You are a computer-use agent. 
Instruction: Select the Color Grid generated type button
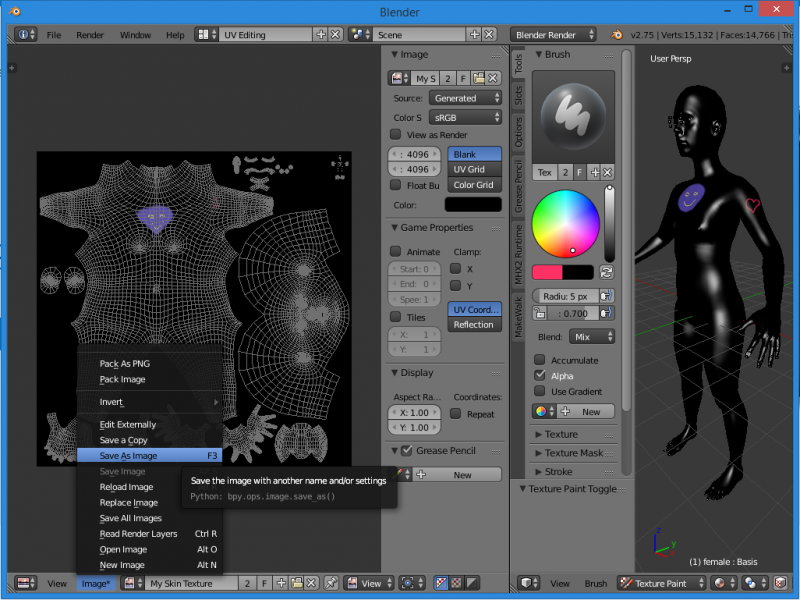(474, 185)
